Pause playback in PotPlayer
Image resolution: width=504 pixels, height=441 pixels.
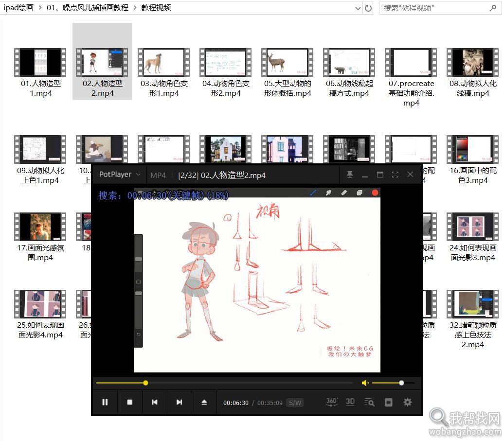(x=105, y=402)
